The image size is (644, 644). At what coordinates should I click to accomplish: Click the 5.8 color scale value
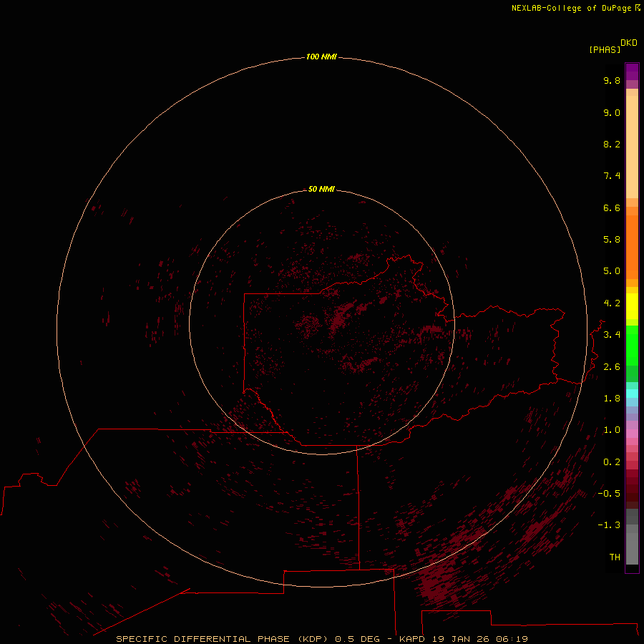[x=612, y=240]
